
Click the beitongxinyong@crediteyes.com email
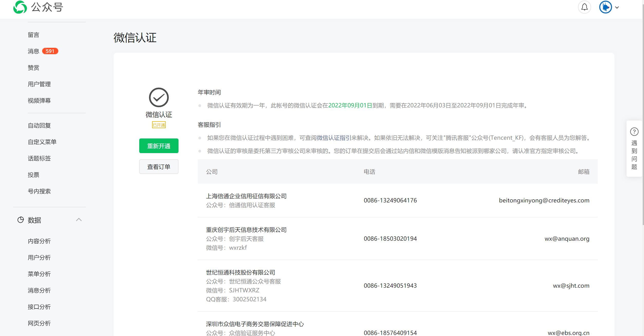point(544,200)
